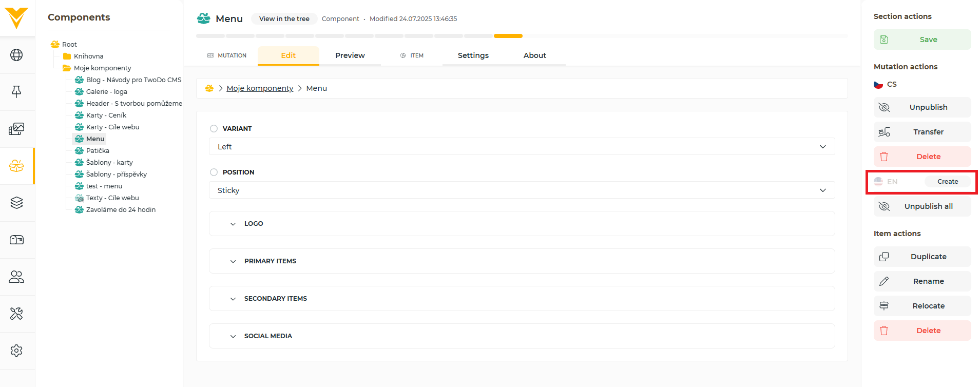Click the orange progress bar segment
Screen dimensions: 980x387
click(508, 36)
